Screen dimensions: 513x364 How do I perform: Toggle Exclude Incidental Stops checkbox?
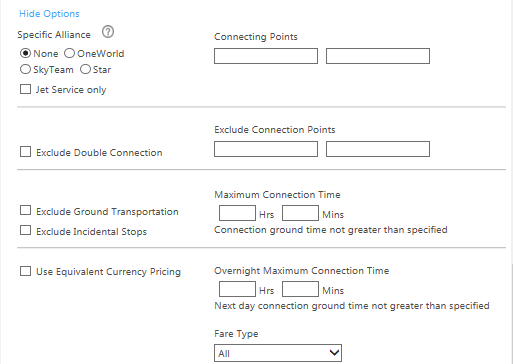click(x=25, y=230)
